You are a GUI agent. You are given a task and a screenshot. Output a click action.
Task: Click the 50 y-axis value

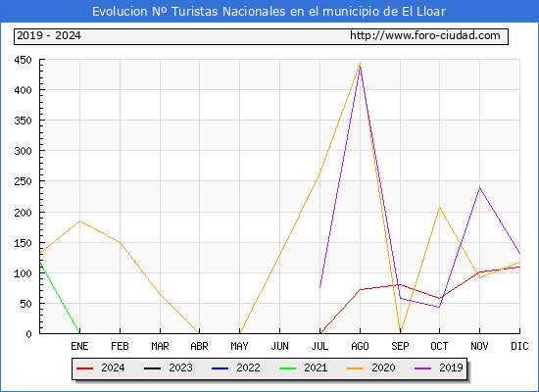coord(25,304)
